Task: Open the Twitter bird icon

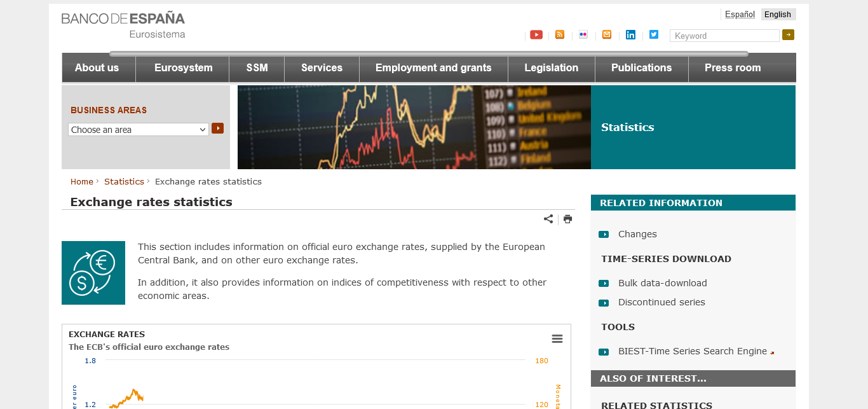Action: click(654, 35)
